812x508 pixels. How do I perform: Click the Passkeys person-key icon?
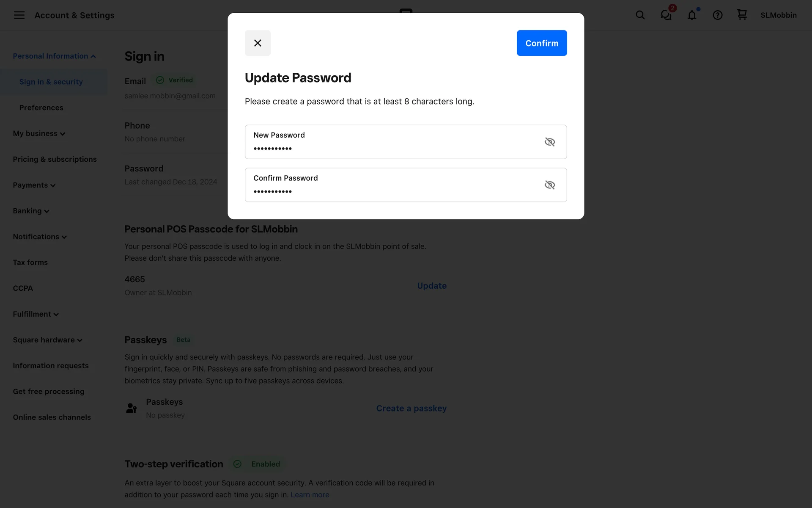point(132,408)
